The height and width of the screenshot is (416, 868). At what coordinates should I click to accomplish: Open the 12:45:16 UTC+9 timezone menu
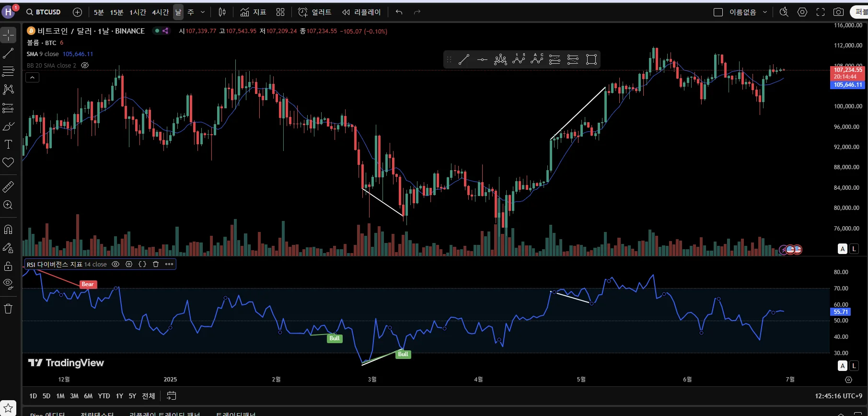click(x=838, y=396)
